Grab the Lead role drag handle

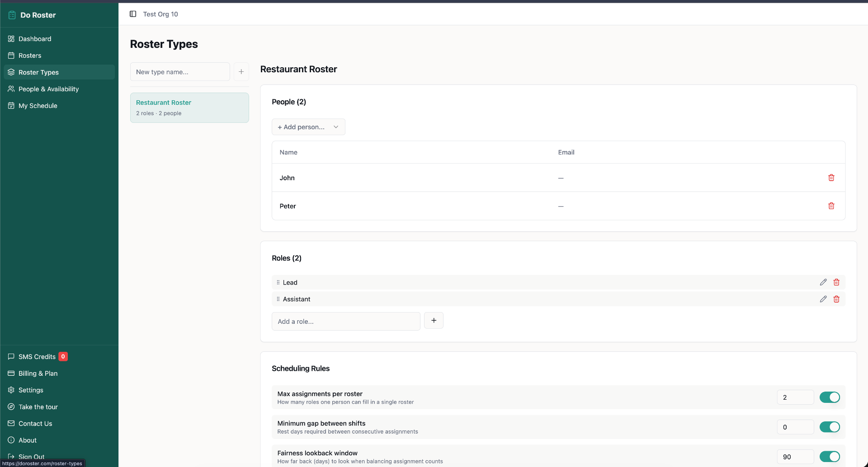click(x=278, y=282)
